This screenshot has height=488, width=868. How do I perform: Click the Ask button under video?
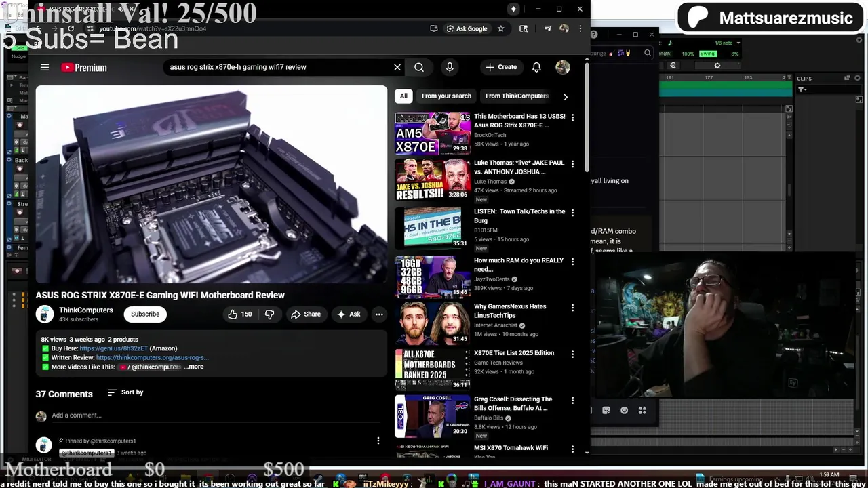pyautogui.click(x=349, y=314)
